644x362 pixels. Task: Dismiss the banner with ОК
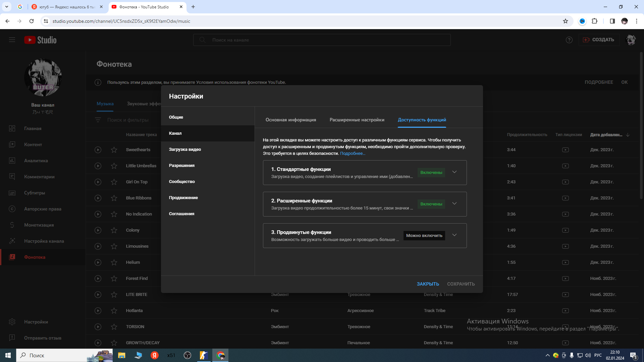624,82
